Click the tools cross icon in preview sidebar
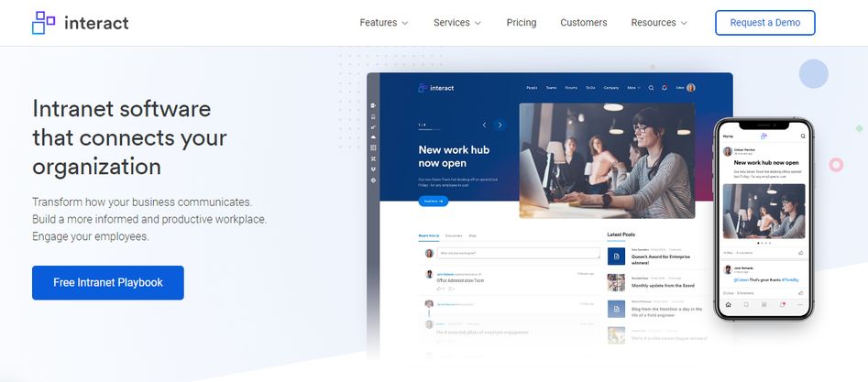This screenshot has width=868, height=382. point(373,158)
